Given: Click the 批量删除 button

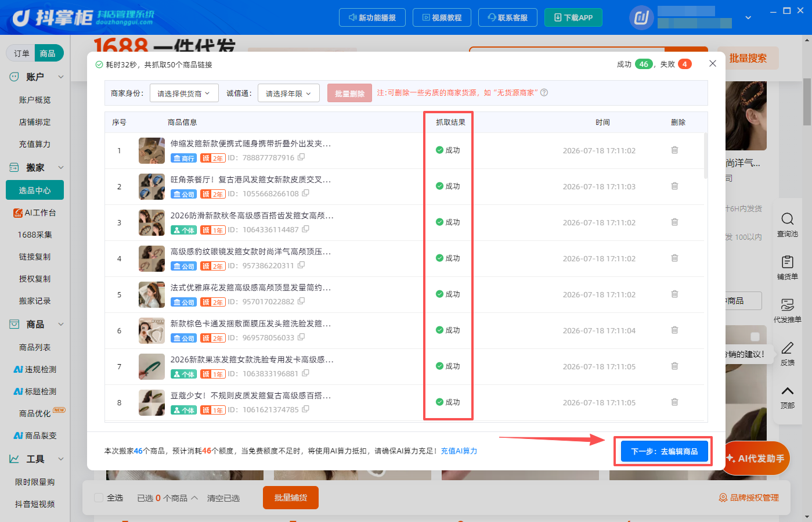Looking at the screenshot, I should (x=349, y=93).
